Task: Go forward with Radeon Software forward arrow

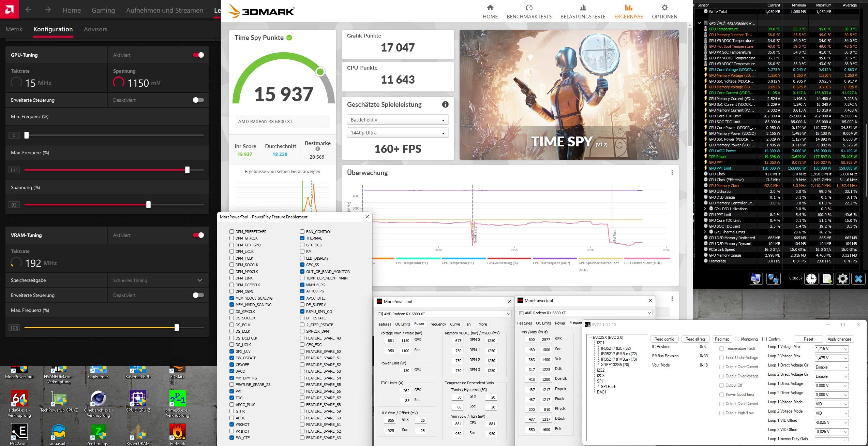Action: click(48, 10)
